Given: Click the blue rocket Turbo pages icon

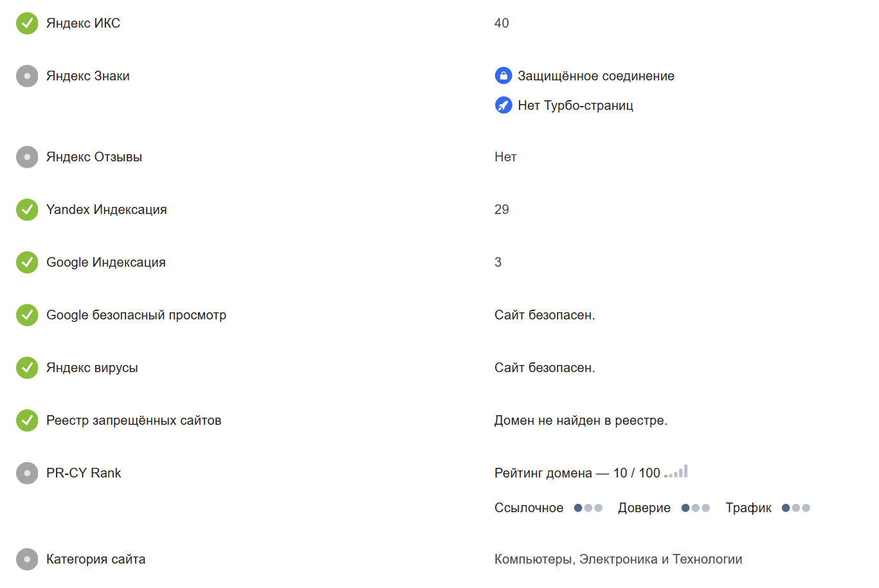Looking at the screenshot, I should (503, 105).
